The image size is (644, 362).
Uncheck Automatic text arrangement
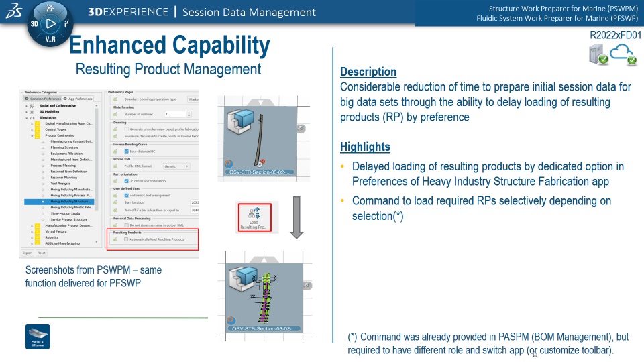click(x=126, y=195)
